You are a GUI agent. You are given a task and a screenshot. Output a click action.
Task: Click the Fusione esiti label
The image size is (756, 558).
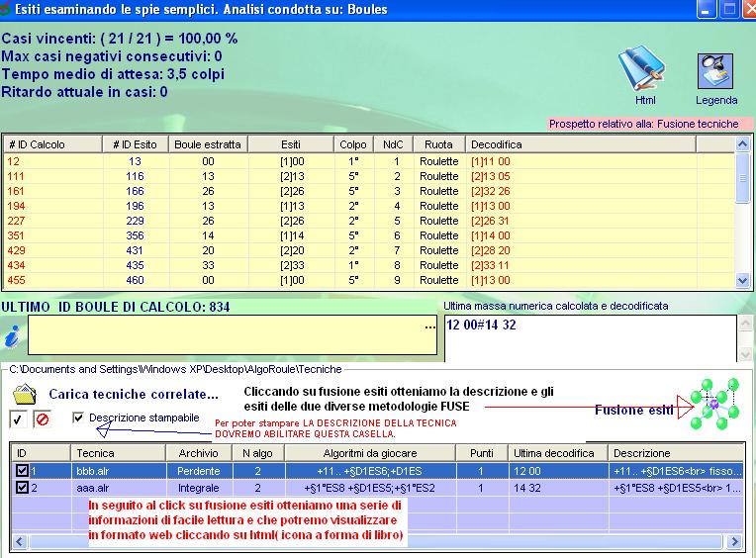(633, 410)
